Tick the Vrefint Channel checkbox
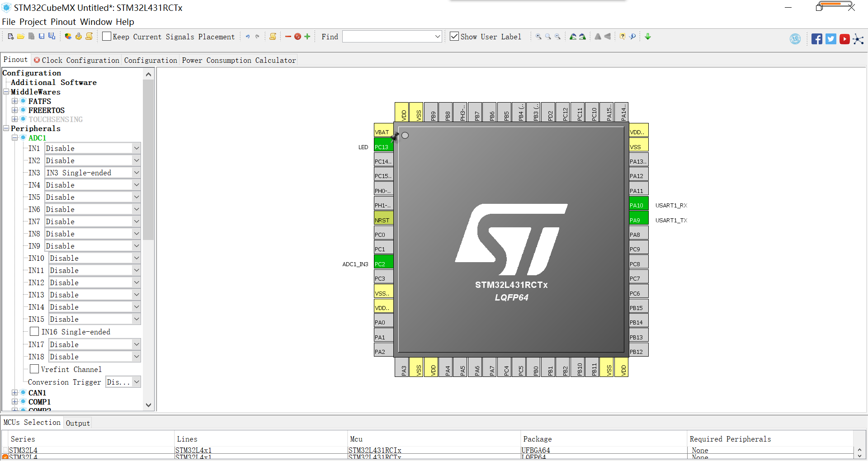Image resolution: width=868 pixels, height=461 pixels. (34, 369)
